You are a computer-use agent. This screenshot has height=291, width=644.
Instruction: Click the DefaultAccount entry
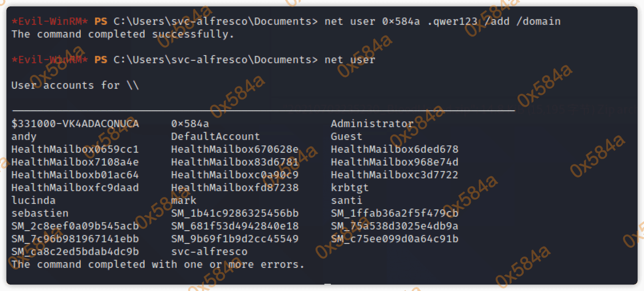click(x=215, y=136)
